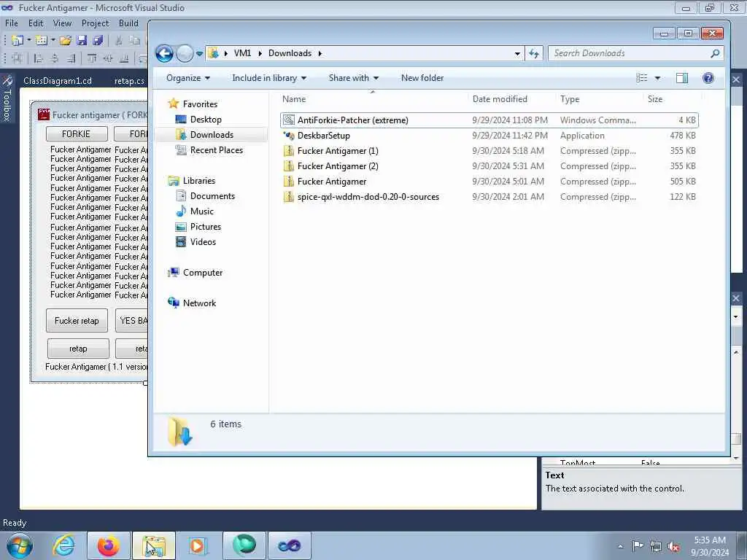The image size is (747, 560).
Task: Click the Copy icon in Visual Studio toolbar
Action: pos(135,41)
